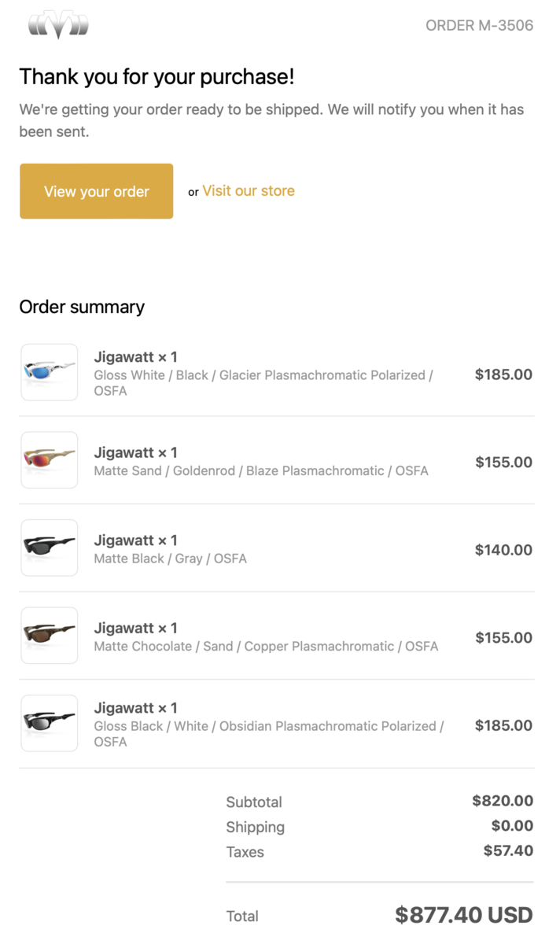560x944 pixels.
Task: Click the $820.00 subtotal amount
Action: [x=503, y=801]
